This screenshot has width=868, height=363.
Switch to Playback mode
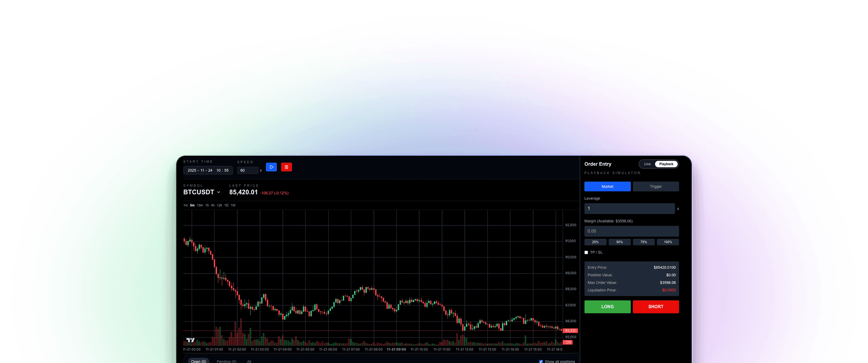[666, 164]
